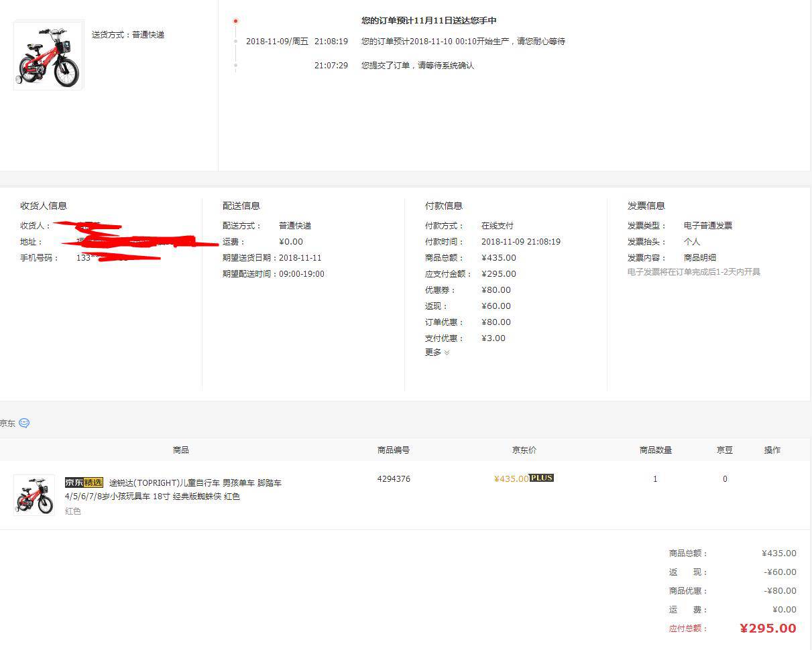The width and height of the screenshot is (812, 650).
Task: Click the 京东 seller name above the product table
Action: click(7, 424)
